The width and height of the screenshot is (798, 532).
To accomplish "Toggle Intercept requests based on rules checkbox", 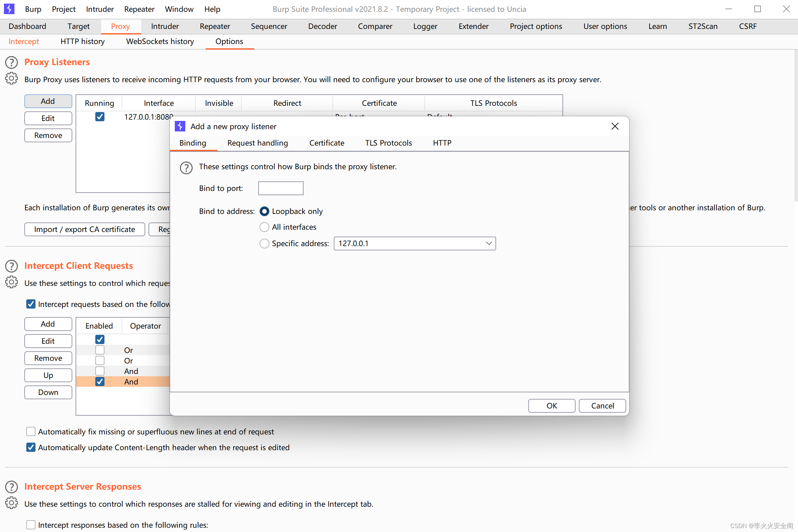I will point(31,304).
